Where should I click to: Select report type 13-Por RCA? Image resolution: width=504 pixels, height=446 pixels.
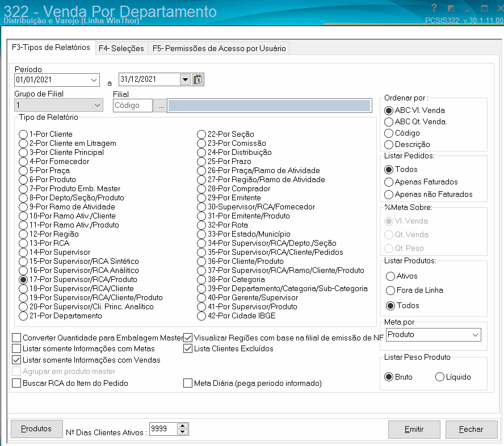44,243
